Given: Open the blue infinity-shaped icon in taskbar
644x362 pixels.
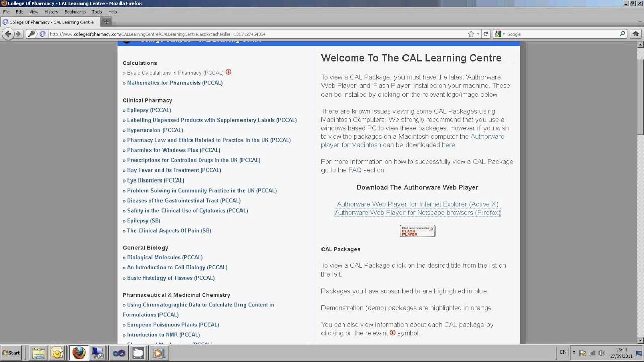Looking at the screenshot, I should point(119,353).
